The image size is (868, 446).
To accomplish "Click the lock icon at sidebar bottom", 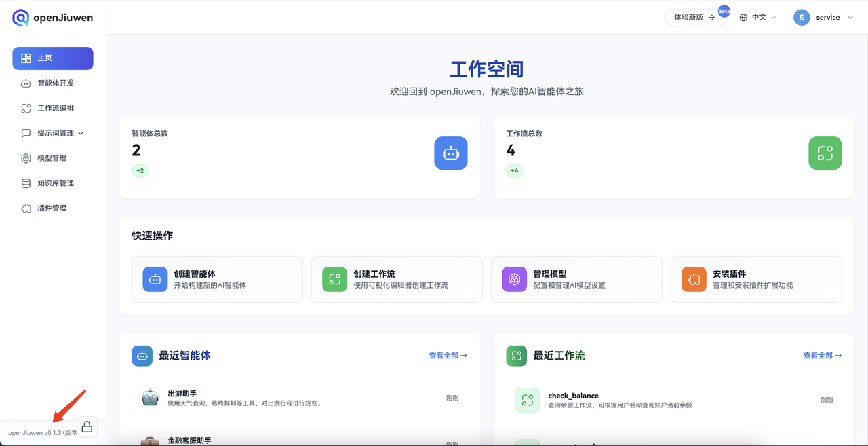I will pyautogui.click(x=87, y=427).
